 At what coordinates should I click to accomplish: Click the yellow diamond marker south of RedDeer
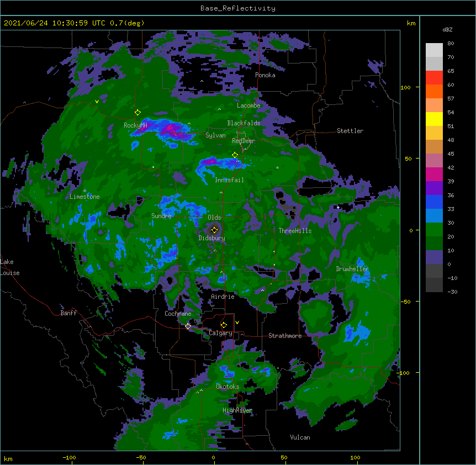pos(235,155)
